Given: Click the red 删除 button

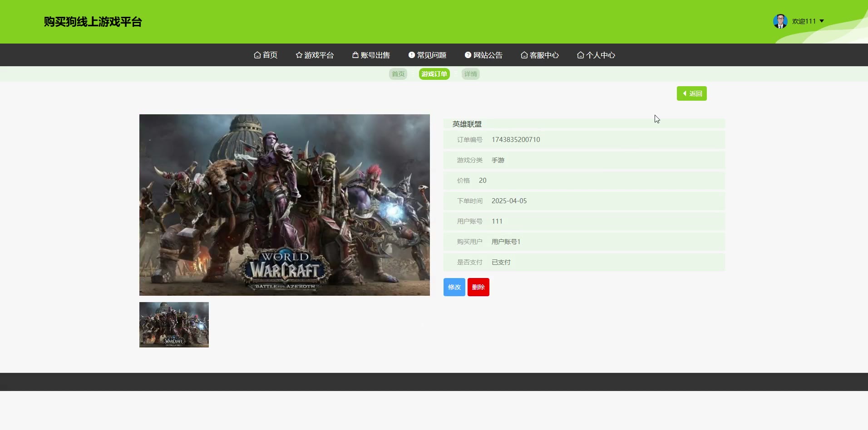Looking at the screenshot, I should 478,287.
